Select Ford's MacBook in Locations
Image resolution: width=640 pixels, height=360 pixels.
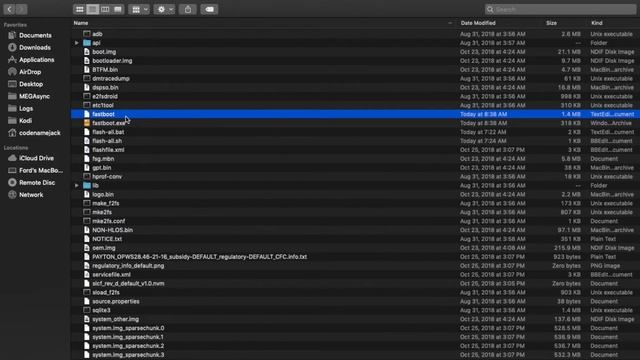click(35, 171)
